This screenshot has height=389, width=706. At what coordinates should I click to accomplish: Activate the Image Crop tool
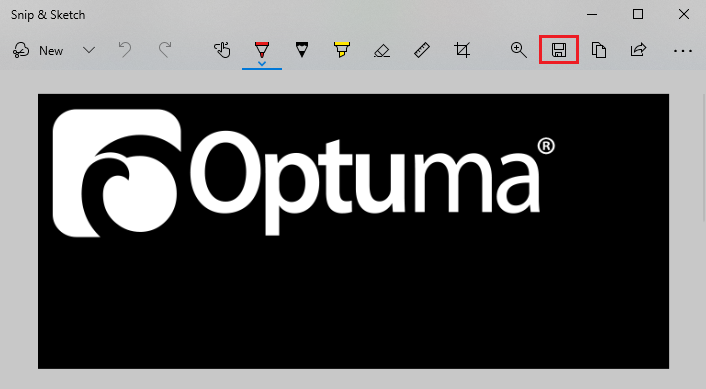pos(462,50)
